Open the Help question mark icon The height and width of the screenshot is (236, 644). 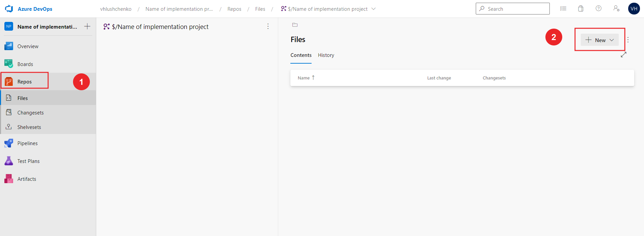click(x=599, y=8)
